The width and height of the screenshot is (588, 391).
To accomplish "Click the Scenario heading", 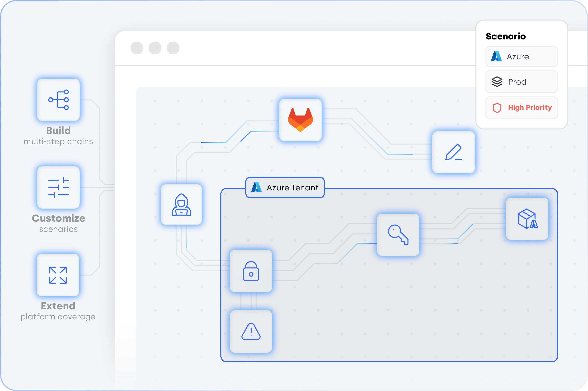I will coord(506,36).
